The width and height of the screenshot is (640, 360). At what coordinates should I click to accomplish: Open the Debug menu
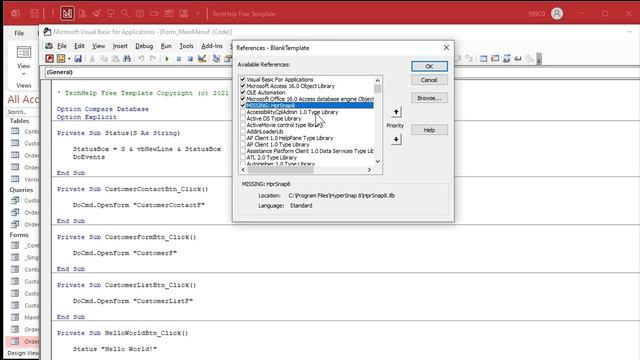[x=144, y=46]
